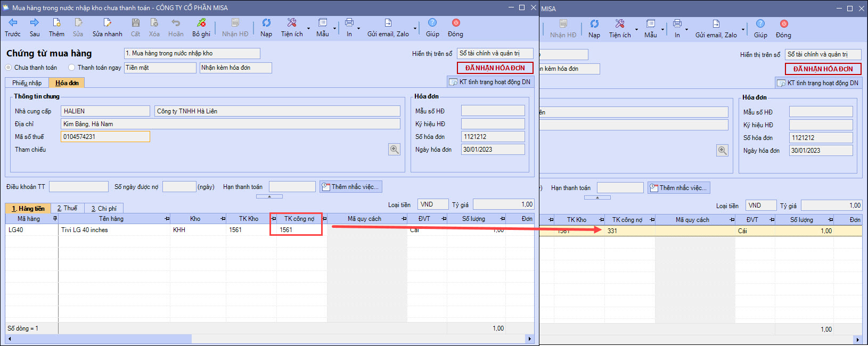Switch to the Phiếu nhập tab
The image size is (868, 346).
click(x=27, y=83)
